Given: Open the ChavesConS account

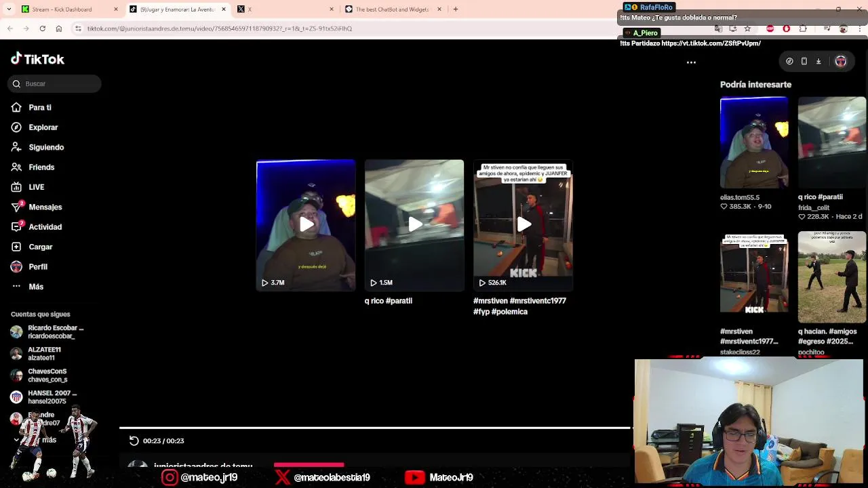Looking at the screenshot, I should click(x=39, y=375).
